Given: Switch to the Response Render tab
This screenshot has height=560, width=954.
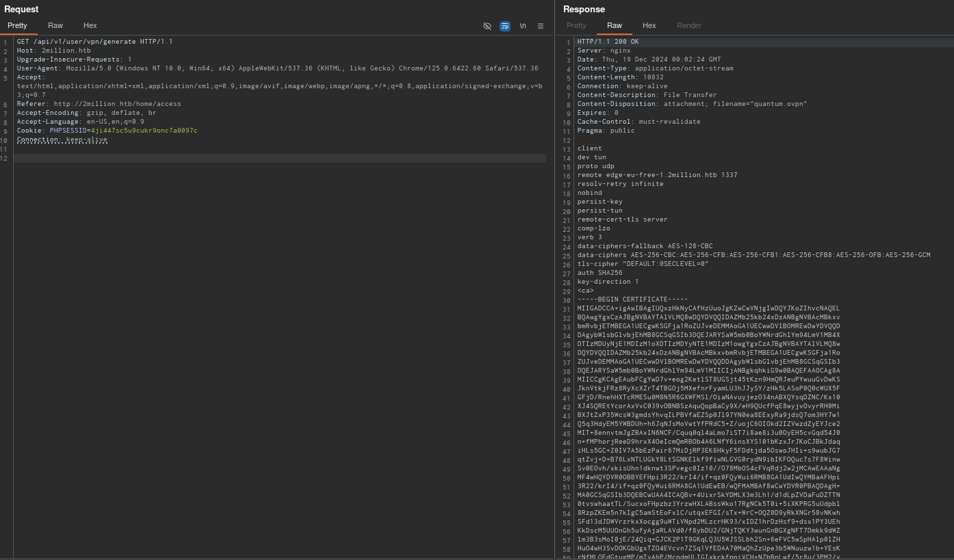Looking at the screenshot, I should 689,25.
